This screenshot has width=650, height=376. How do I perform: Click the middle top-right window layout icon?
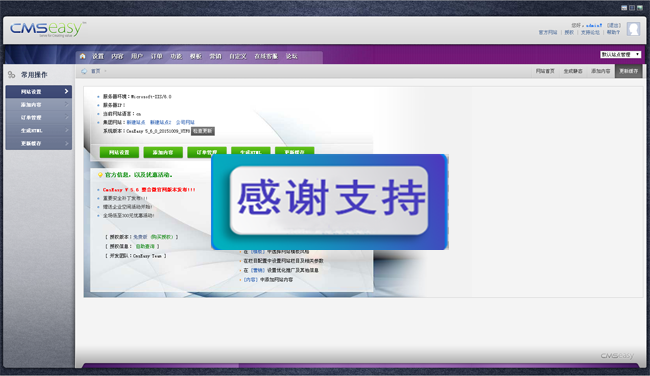pyautogui.click(x=632, y=8)
